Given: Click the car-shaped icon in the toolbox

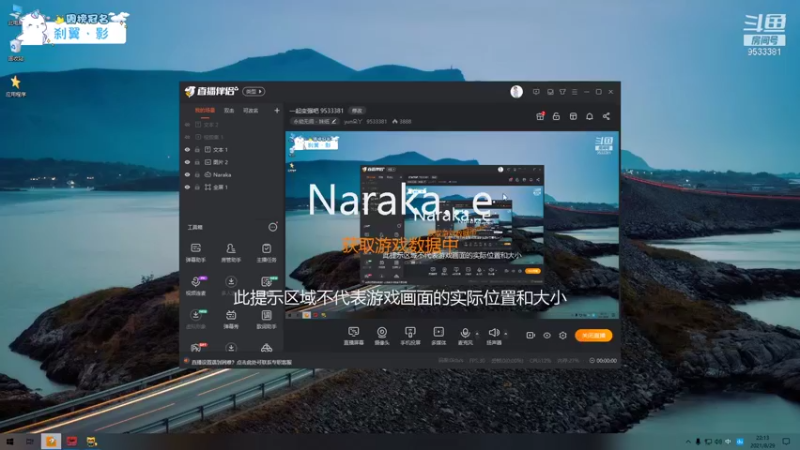Looking at the screenshot, I should click(266, 348).
